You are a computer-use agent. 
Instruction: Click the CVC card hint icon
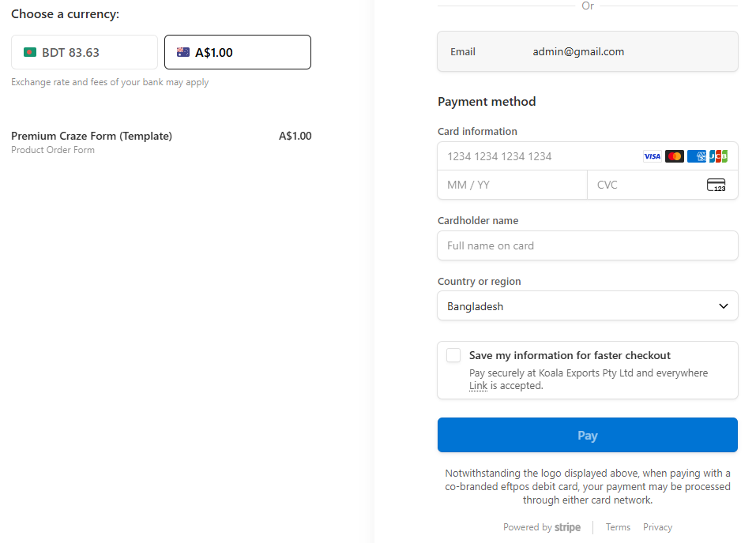point(716,185)
